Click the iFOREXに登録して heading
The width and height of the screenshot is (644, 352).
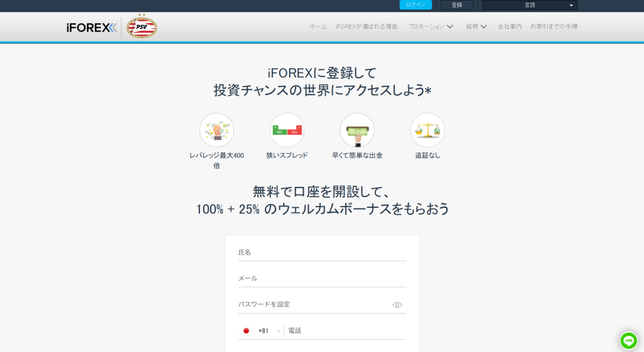[323, 73]
